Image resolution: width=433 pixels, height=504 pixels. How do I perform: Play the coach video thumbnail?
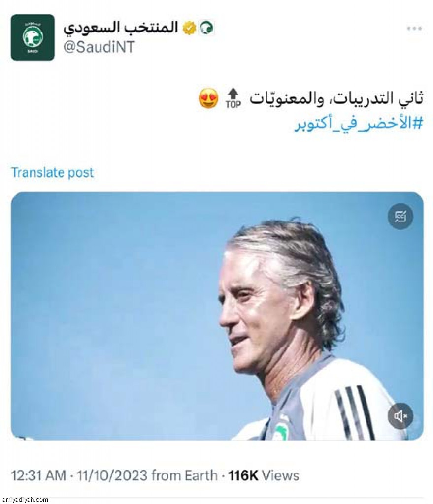click(217, 316)
